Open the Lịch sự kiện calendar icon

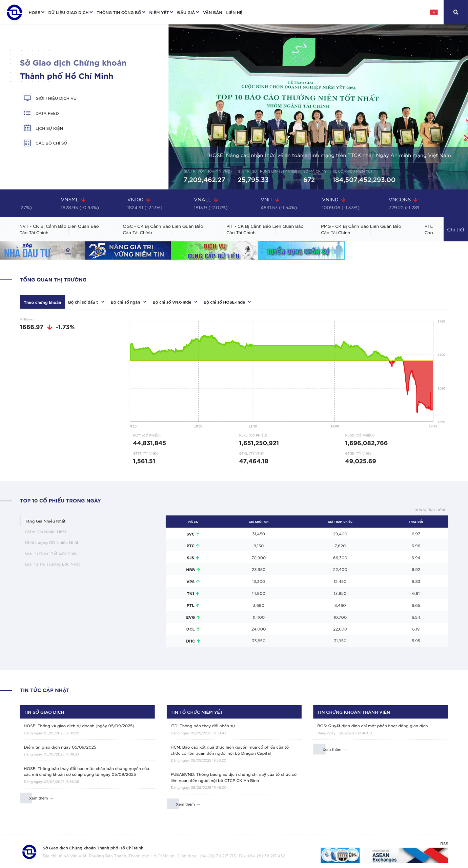point(27,128)
